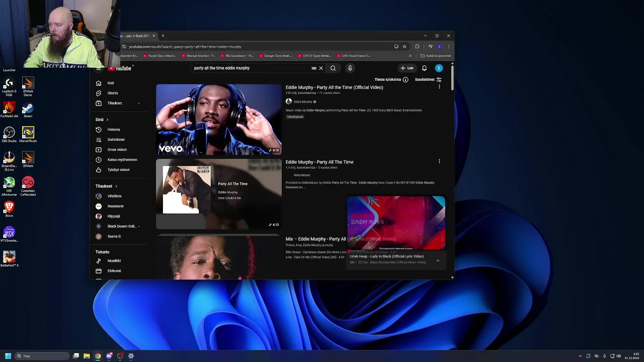
Task: Open the Eddie Murphy channel link
Action: (302, 102)
